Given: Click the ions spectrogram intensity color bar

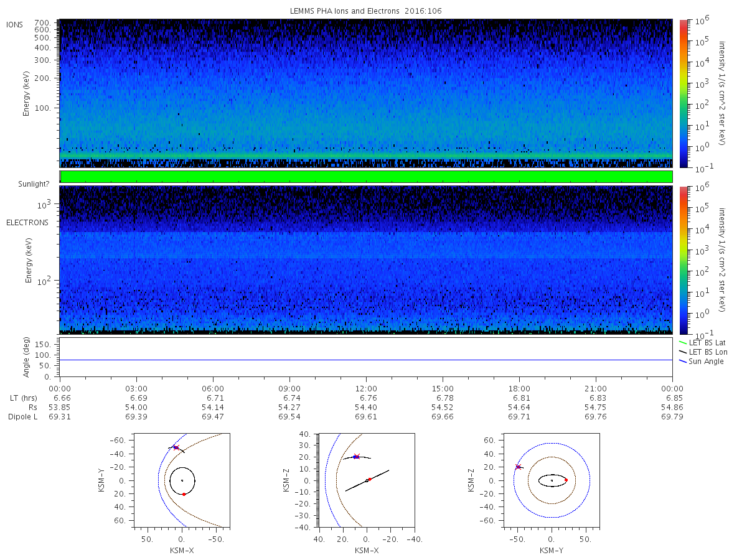Looking at the screenshot, I should pos(684,93).
